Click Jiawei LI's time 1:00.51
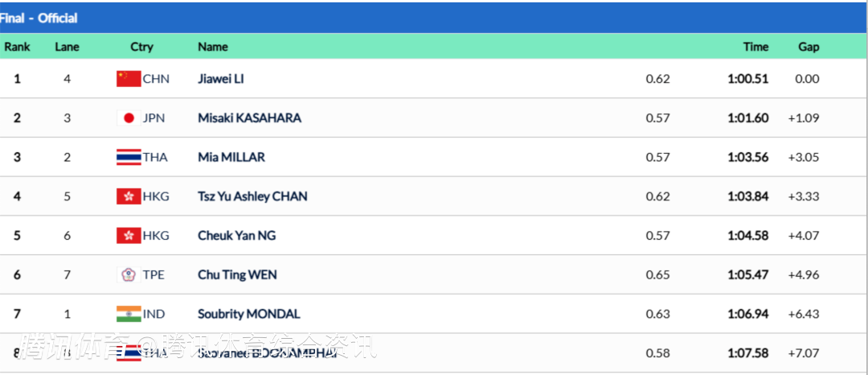868x375 pixels. [x=748, y=79]
